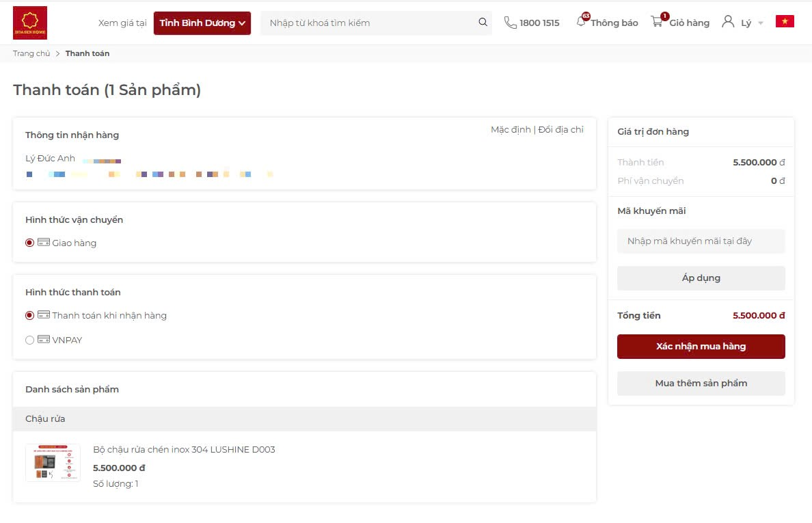Select Thanh toán khi nhận hàng radio button
812x523 pixels.
coord(29,315)
